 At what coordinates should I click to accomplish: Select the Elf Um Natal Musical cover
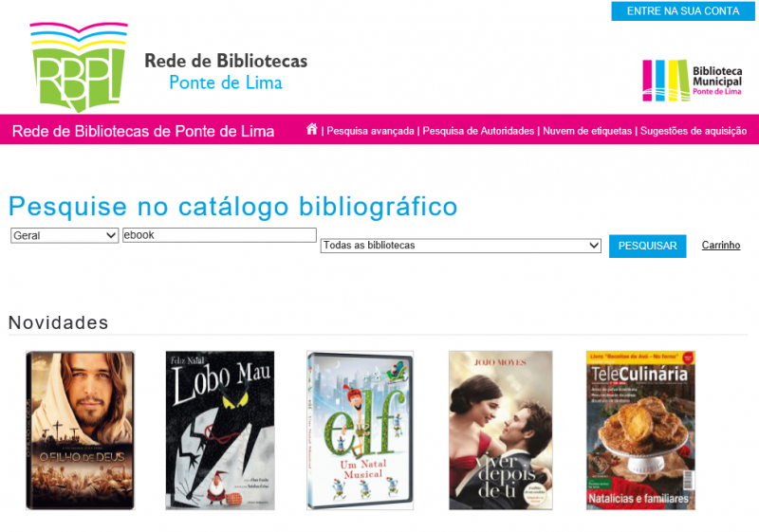361,430
